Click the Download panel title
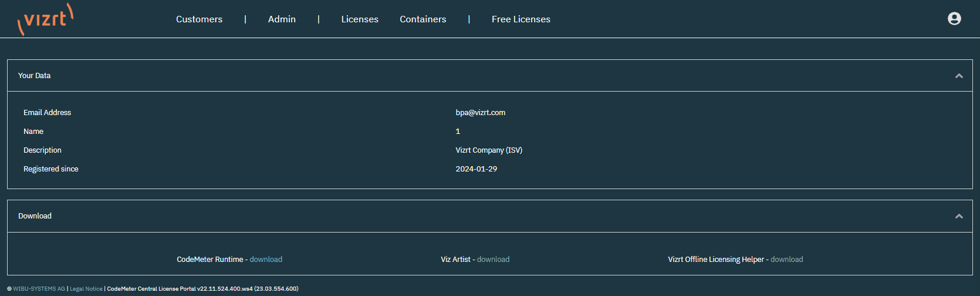 [x=35, y=216]
